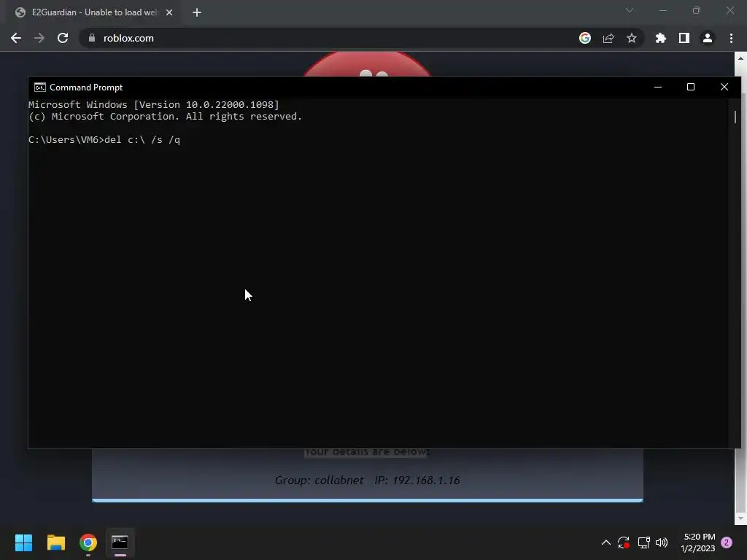Image resolution: width=747 pixels, height=560 pixels.
Task: Minimize the Chrome window
Action: [662, 10]
